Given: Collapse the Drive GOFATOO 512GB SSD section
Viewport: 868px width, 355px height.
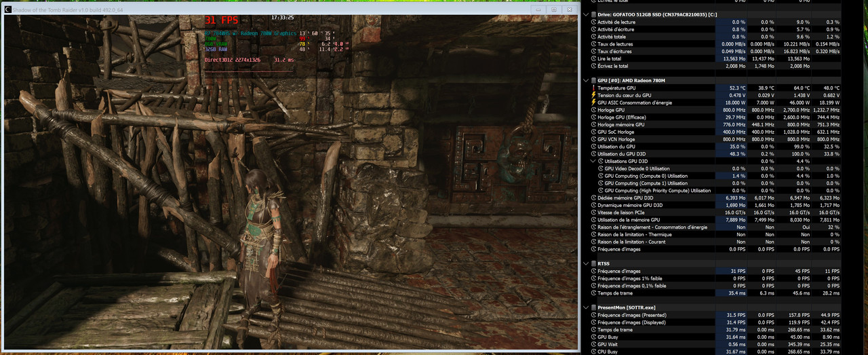Looking at the screenshot, I should tap(586, 14).
